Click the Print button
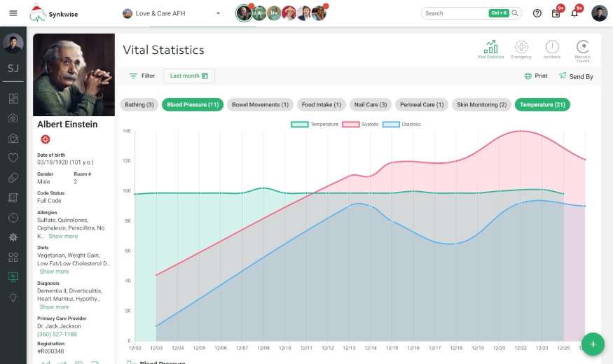613x364 pixels. pos(536,76)
